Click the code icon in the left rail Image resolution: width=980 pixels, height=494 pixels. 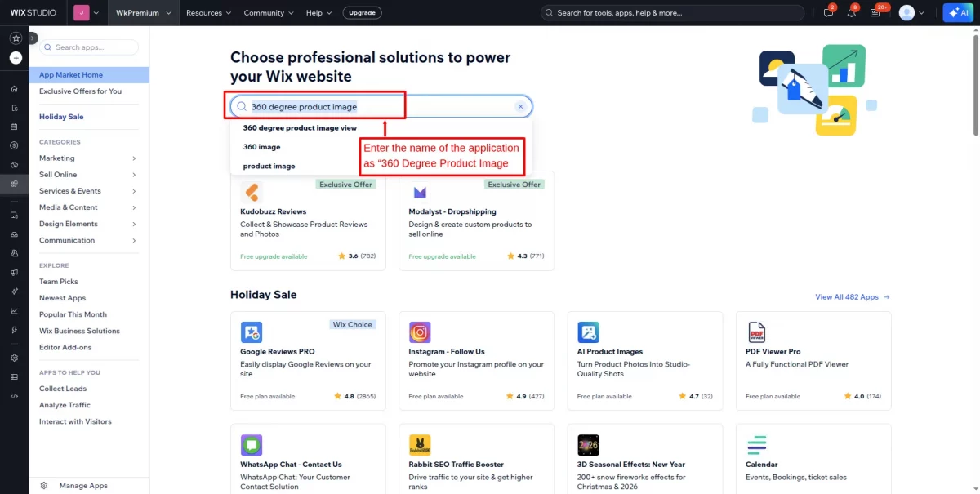tap(15, 396)
